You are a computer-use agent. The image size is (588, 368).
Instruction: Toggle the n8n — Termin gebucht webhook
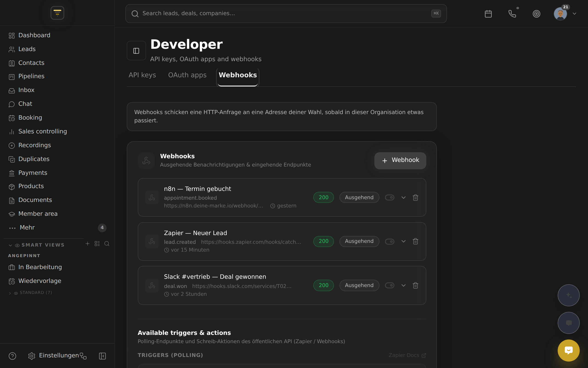click(390, 197)
